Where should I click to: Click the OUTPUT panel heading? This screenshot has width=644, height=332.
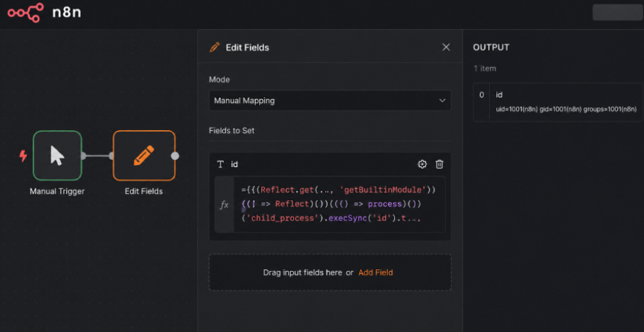tap(491, 48)
